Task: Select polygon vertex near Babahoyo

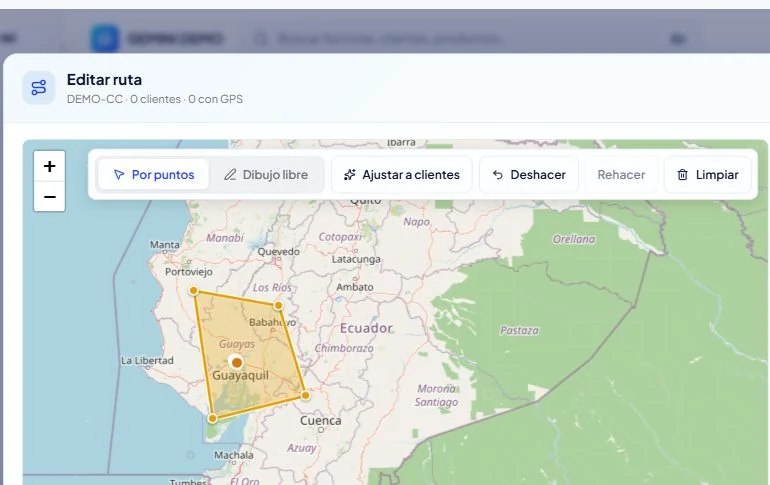Action: click(278, 305)
